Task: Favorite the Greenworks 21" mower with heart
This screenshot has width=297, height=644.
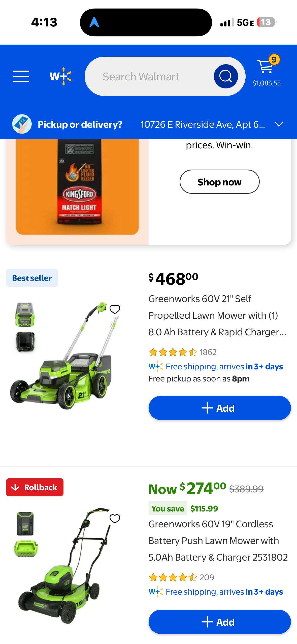Action: tap(115, 309)
